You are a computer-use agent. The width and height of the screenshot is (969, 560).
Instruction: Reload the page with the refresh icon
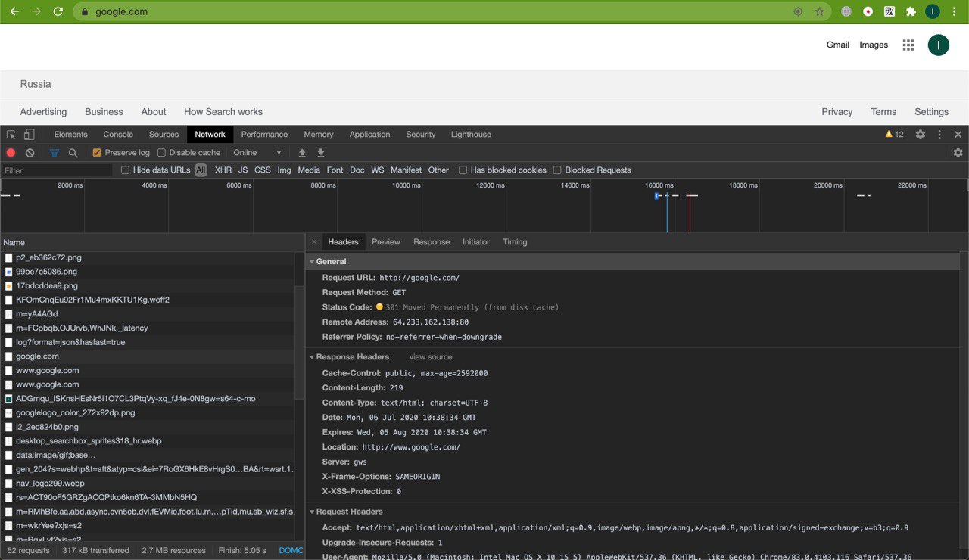pos(58,11)
